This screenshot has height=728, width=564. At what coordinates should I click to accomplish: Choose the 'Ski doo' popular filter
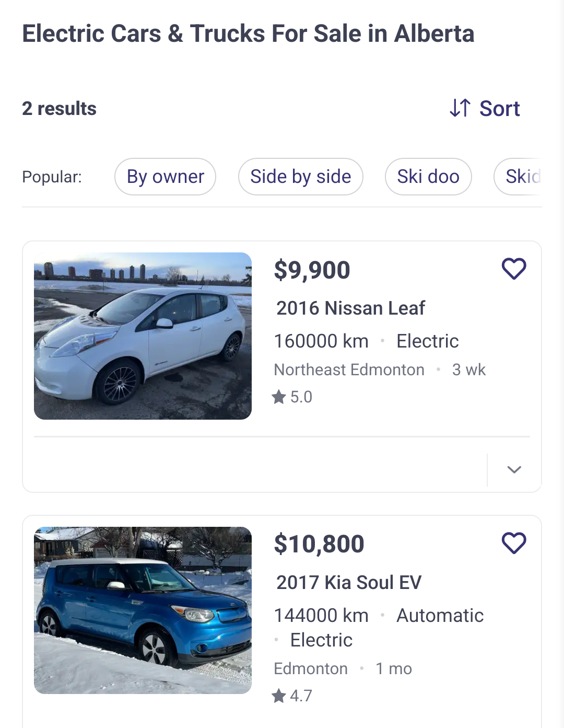[x=428, y=177]
